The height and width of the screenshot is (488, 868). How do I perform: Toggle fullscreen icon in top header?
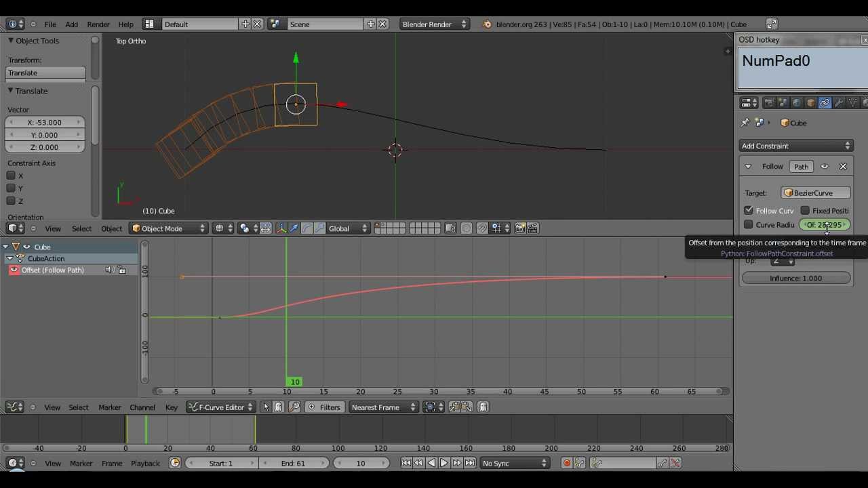772,24
